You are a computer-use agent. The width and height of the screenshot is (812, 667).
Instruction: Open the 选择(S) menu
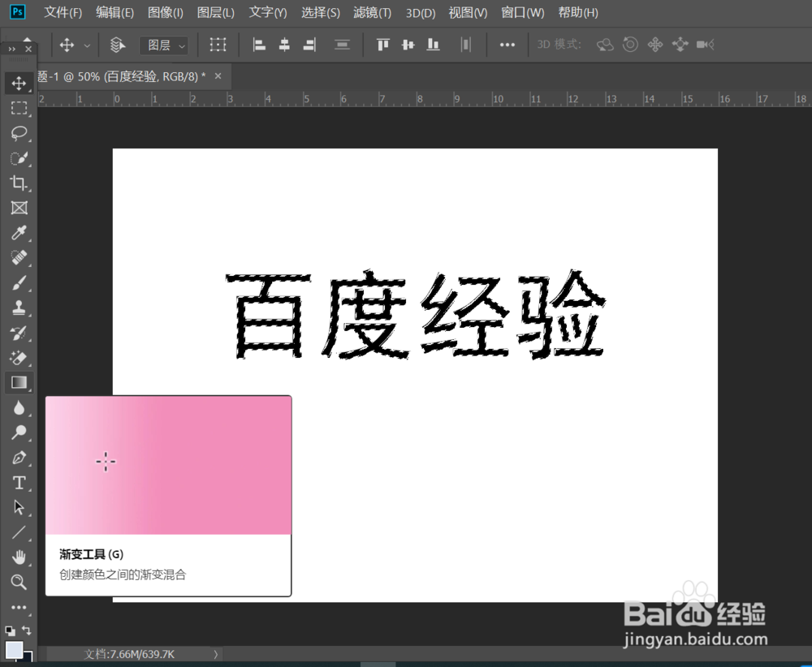pos(321,12)
